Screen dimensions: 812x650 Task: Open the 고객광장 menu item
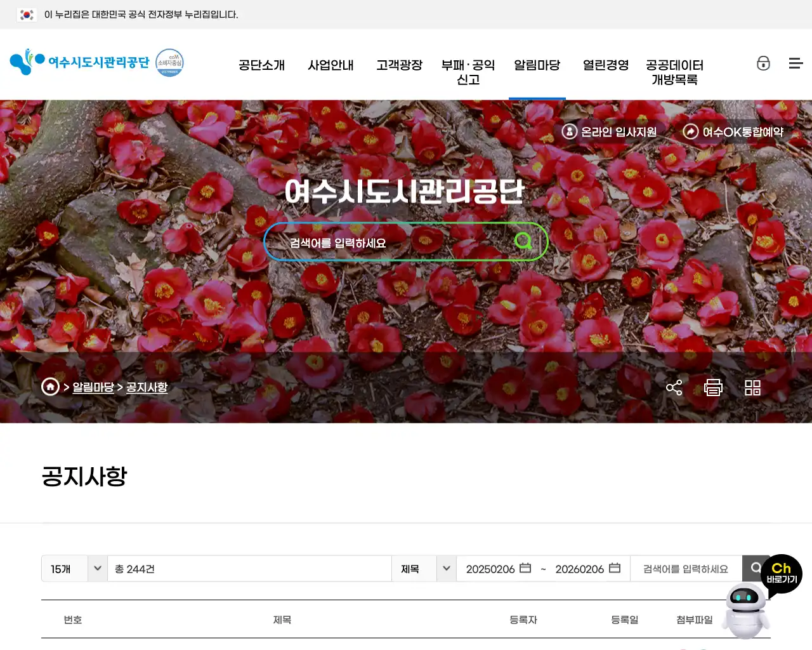[399, 65]
